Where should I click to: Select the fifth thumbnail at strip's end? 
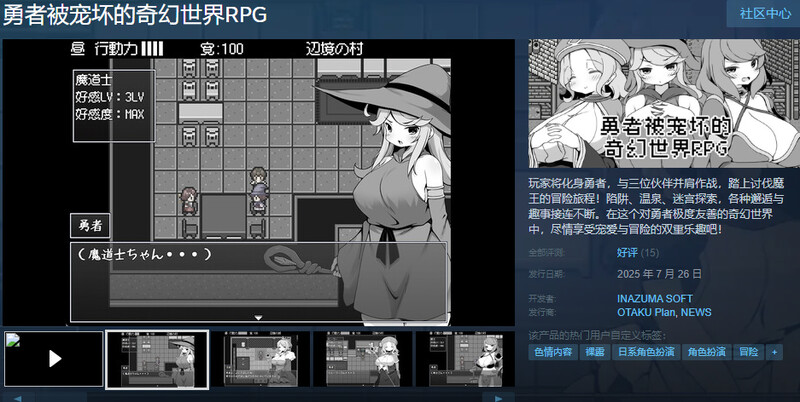465,359
